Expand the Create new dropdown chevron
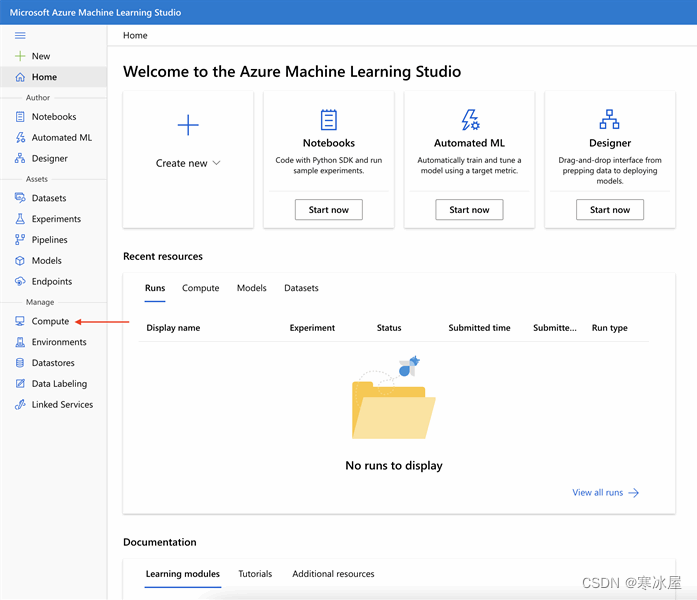 (x=216, y=163)
